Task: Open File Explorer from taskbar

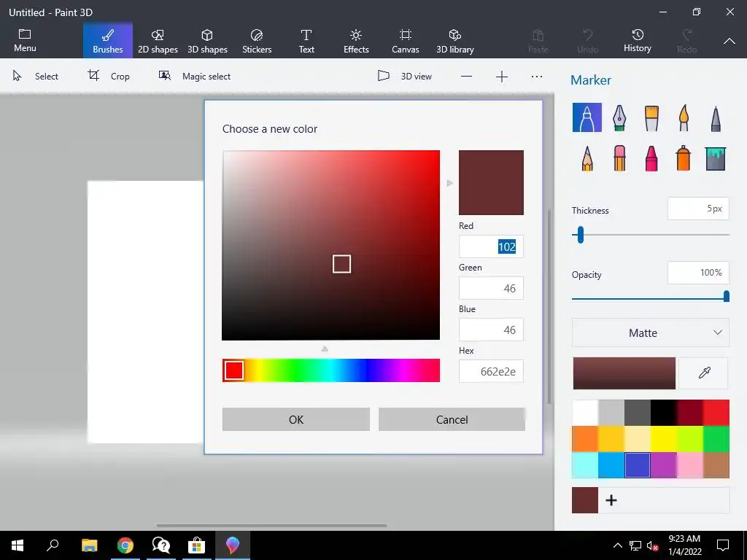Action: point(89,545)
